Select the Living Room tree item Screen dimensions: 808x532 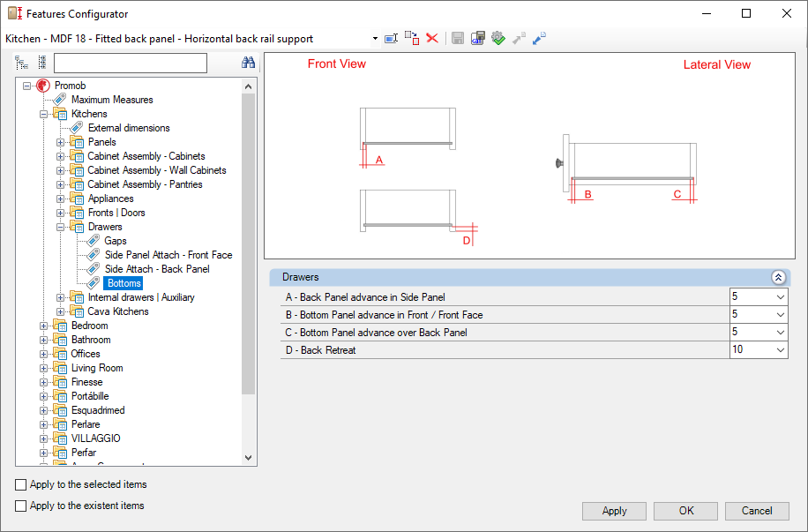[x=97, y=368]
